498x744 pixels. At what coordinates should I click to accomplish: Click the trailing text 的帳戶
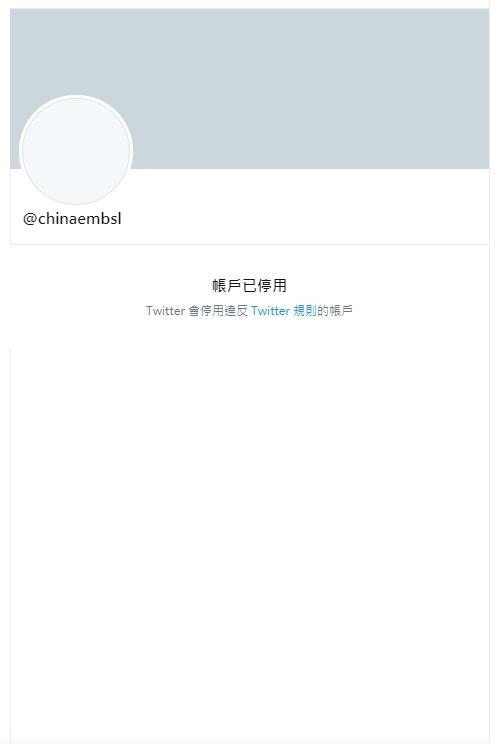pos(335,311)
